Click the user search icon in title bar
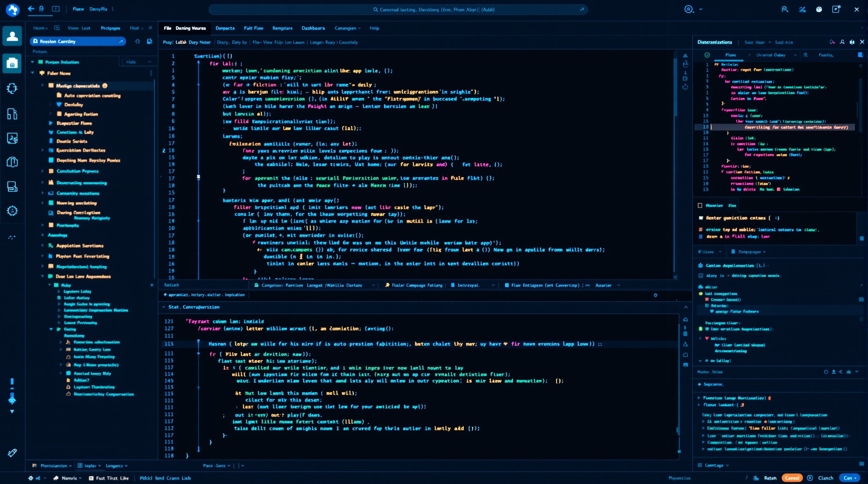 click(785, 9)
